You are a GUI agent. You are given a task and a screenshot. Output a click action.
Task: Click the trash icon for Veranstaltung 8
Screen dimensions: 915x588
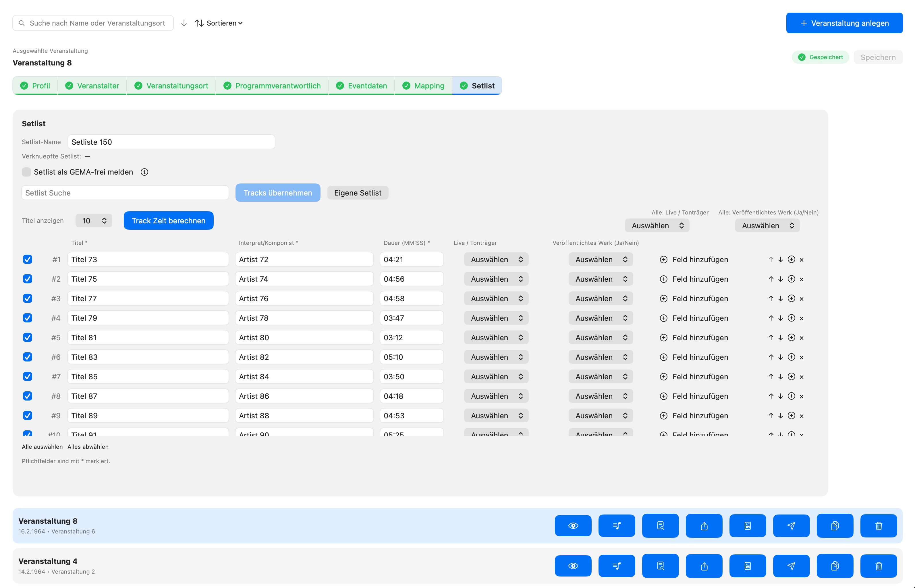point(878,526)
